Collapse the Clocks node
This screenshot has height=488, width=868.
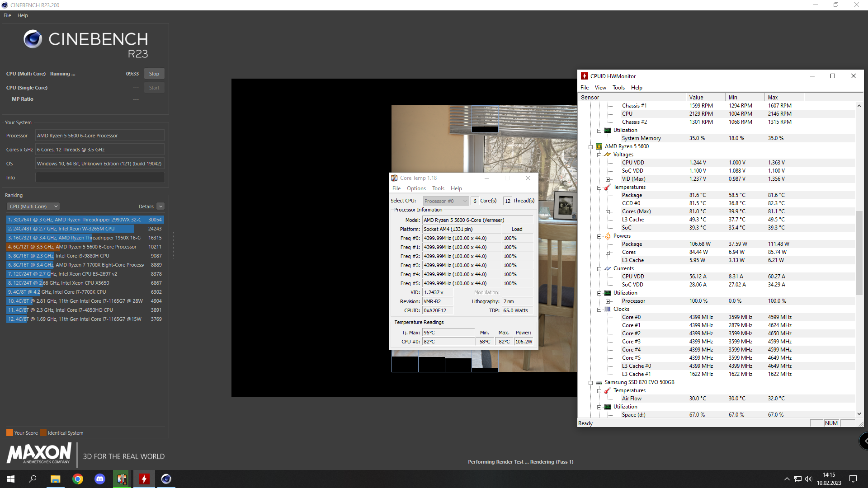pos(599,309)
